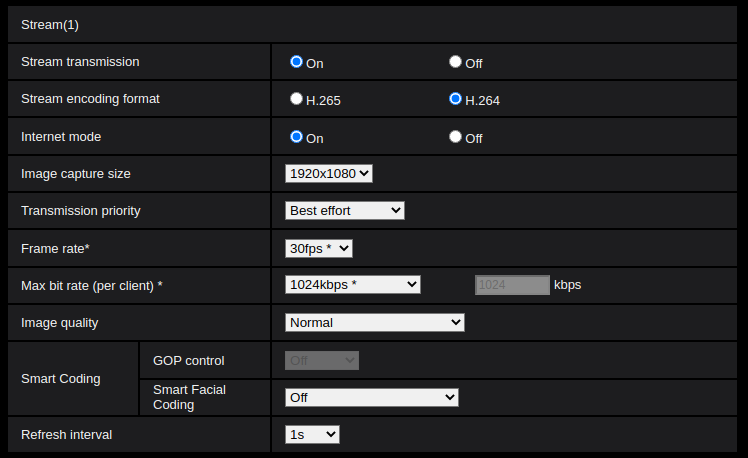Click the Smart Coding row label
The image size is (748, 458).
click(x=61, y=379)
